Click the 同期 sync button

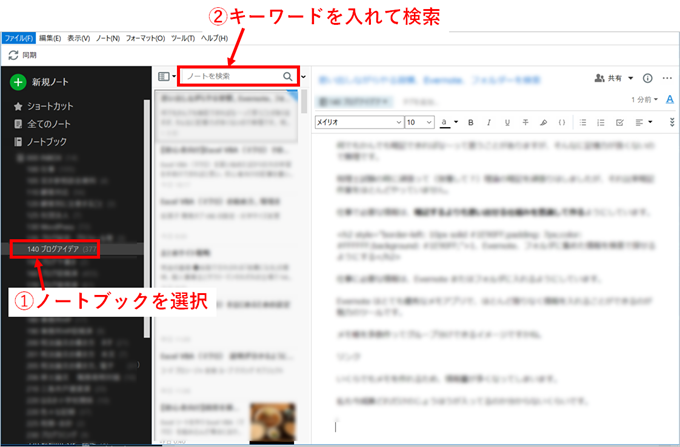[23, 55]
